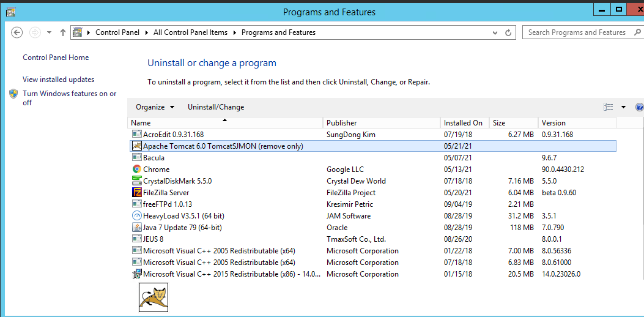The height and width of the screenshot is (317, 644).
Task: Click the help question mark icon
Action: point(639,107)
